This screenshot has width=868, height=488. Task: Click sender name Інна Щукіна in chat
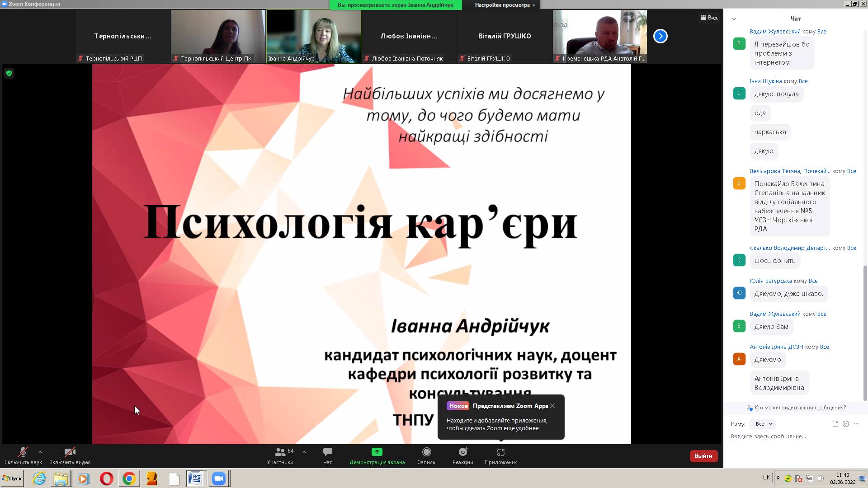(766, 81)
